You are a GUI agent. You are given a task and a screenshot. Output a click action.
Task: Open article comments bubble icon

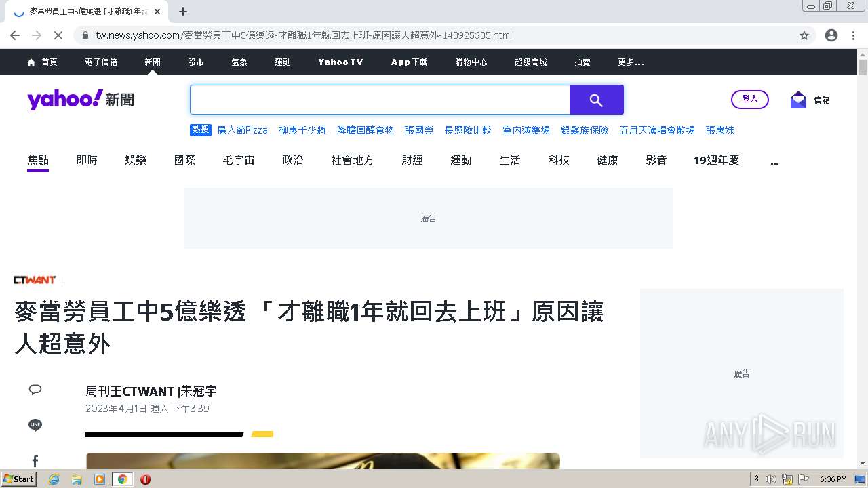(x=35, y=389)
